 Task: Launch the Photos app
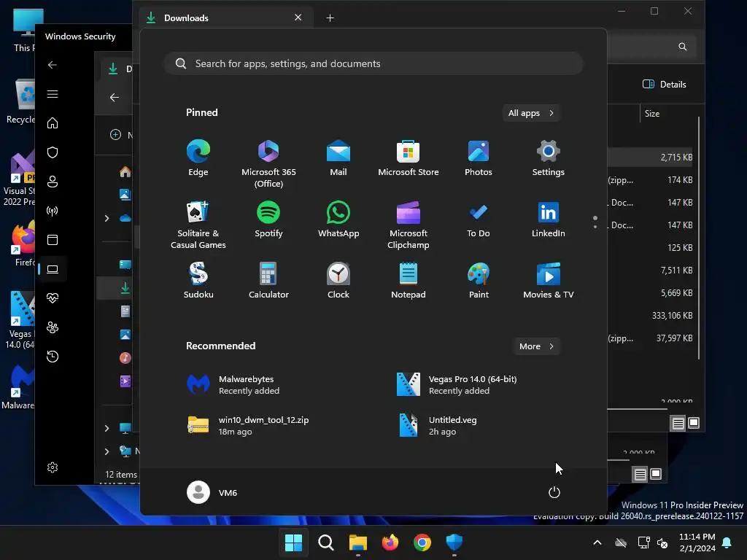point(479,158)
